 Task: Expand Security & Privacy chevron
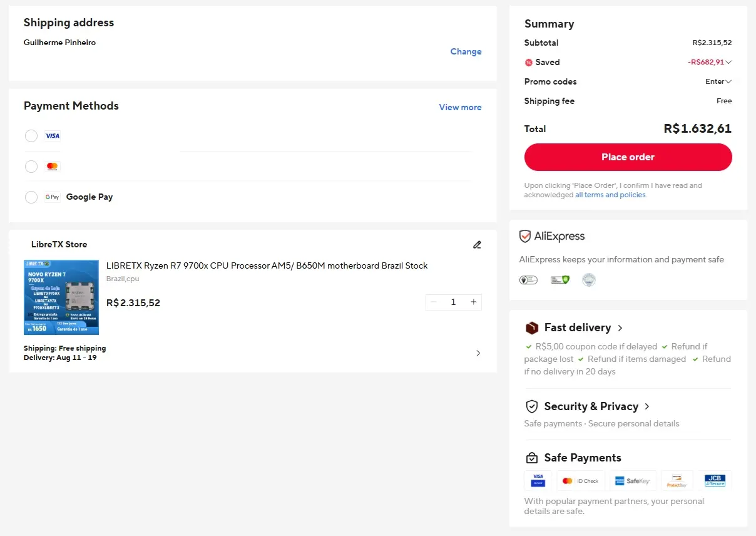click(x=647, y=406)
